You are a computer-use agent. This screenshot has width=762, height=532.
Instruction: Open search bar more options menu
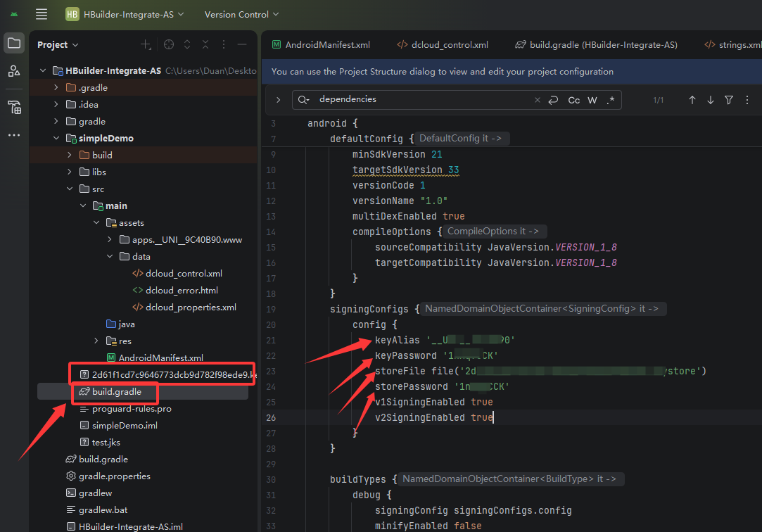pyautogui.click(x=747, y=100)
